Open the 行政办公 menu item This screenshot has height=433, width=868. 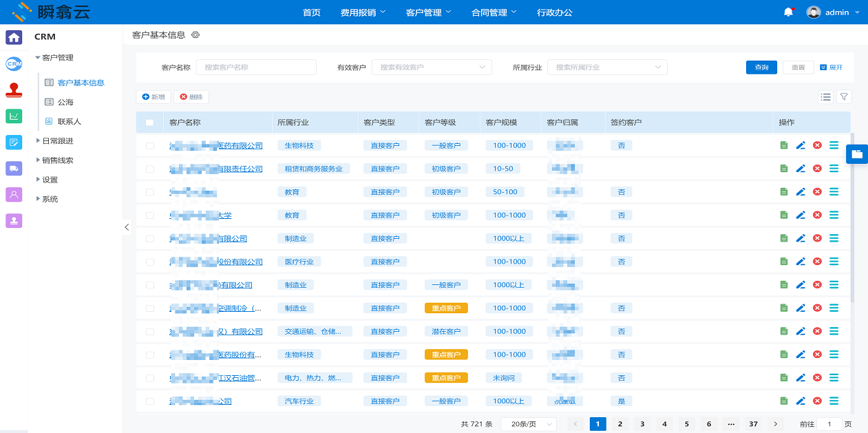coord(554,12)
